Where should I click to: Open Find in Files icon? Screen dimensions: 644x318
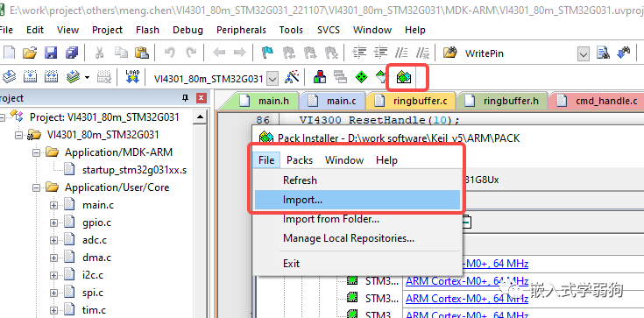[x=449, y=53]
